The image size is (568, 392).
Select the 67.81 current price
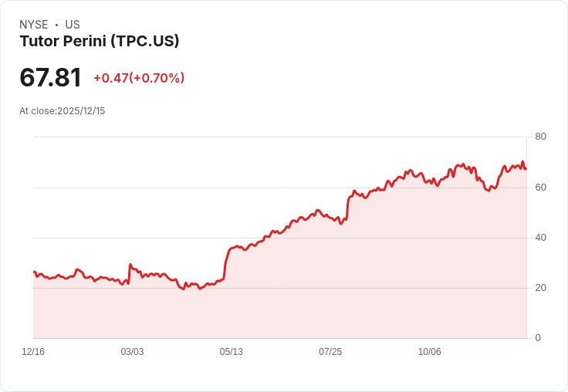50,77
